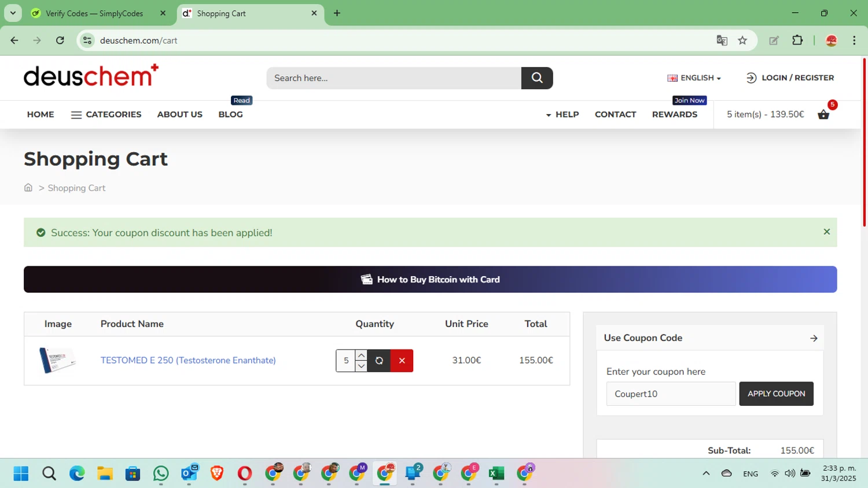The width and height of the screenshot is (868, 488).
Task: Go back to previous page
Action: [14, 41]
